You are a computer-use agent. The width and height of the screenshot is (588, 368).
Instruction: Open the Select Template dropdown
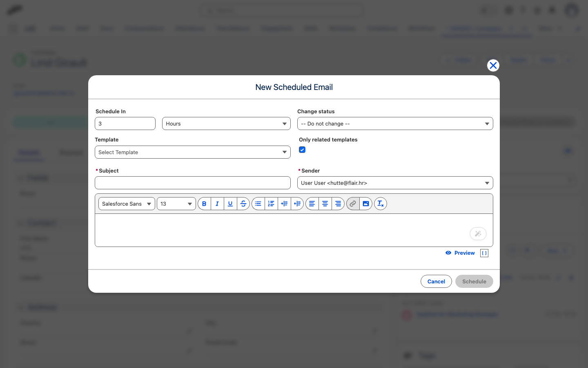point(193,152)
